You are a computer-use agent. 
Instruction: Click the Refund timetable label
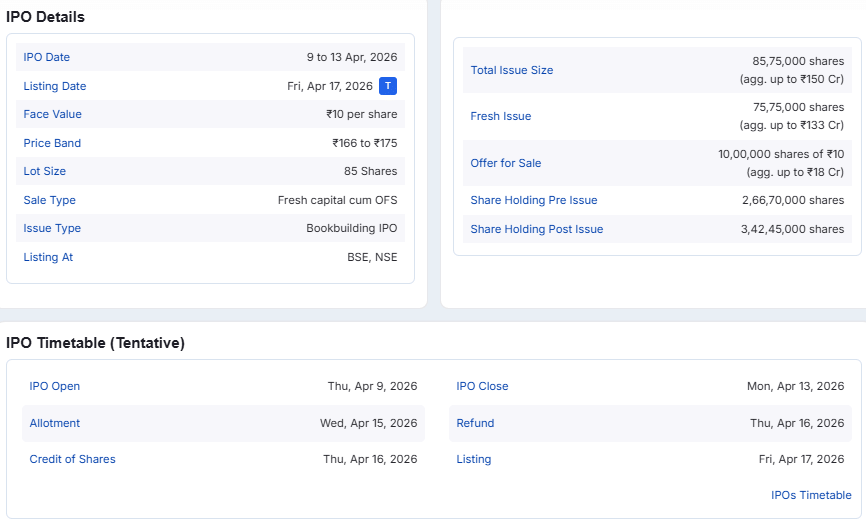point(476,423)
